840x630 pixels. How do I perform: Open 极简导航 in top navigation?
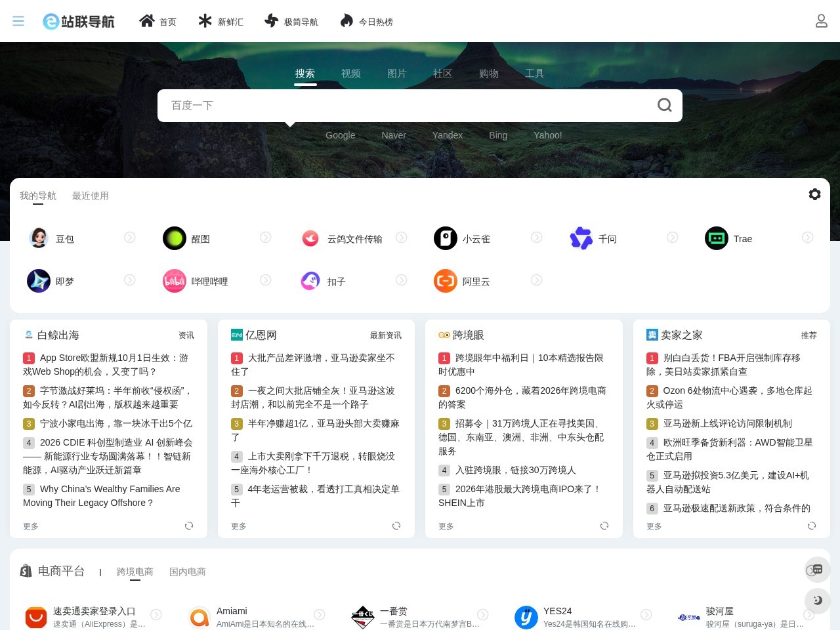(x=291, y=22)
